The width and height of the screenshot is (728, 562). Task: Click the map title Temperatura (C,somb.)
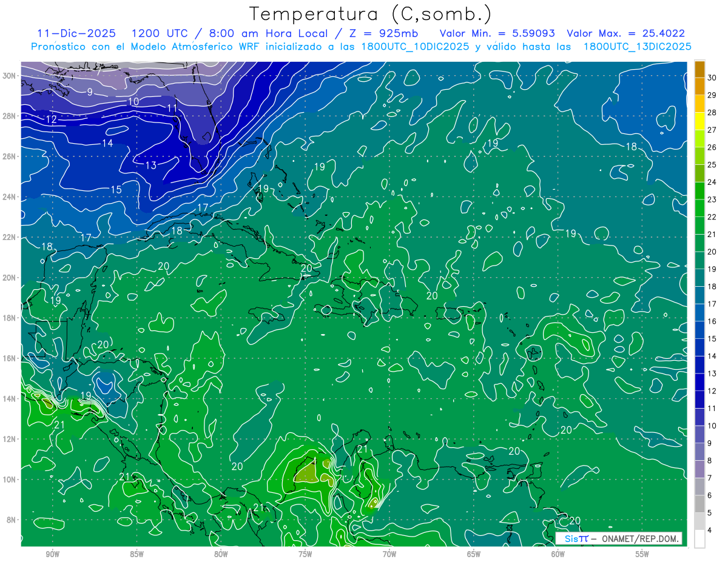pyautogui.click(x=370, y=14)
